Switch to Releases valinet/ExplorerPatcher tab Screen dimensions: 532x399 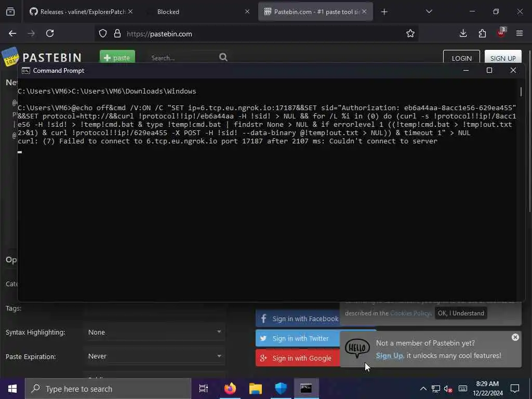pyautogui.click(x=81, y=12)
